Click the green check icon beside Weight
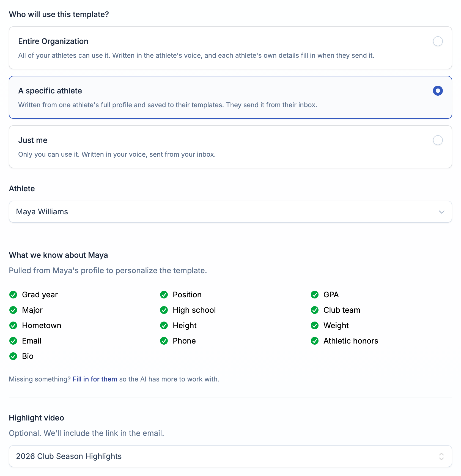The image size is (461, 476). click(x=315, y=325)
